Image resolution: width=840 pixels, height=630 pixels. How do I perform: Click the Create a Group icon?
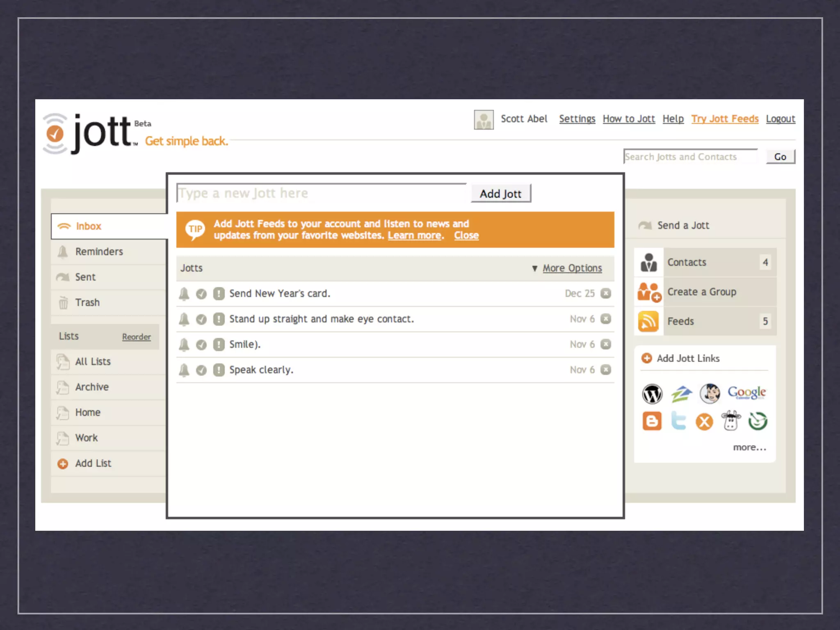click(x=649, y=292)
